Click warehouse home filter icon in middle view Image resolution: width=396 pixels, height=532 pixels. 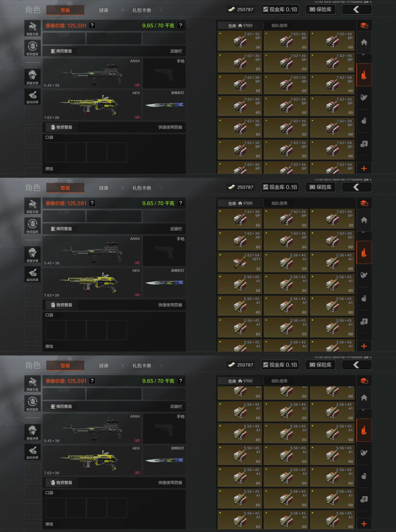[364, 220]
